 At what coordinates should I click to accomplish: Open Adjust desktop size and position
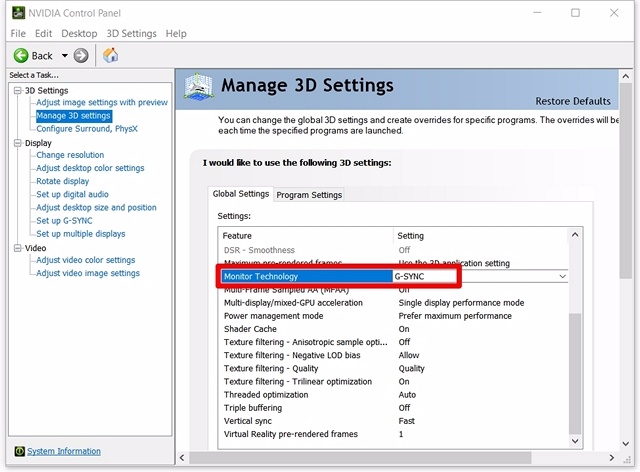pos(96,207)
